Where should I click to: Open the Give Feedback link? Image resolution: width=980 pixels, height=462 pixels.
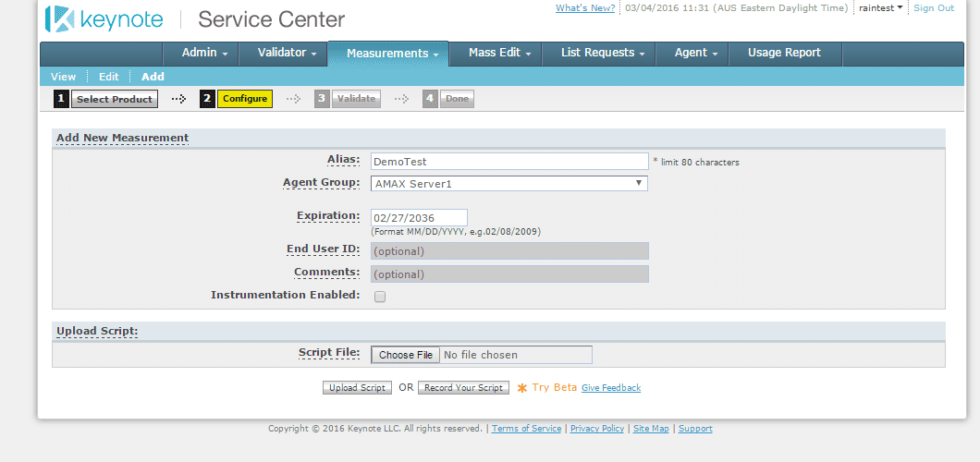tap(611, 388)
